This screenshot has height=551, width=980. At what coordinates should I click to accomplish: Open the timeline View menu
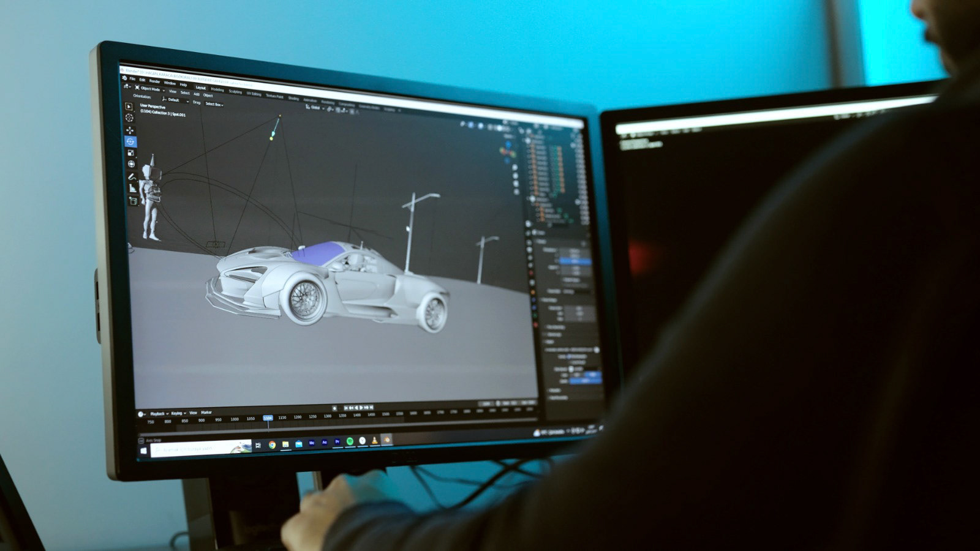coord(193,413)
